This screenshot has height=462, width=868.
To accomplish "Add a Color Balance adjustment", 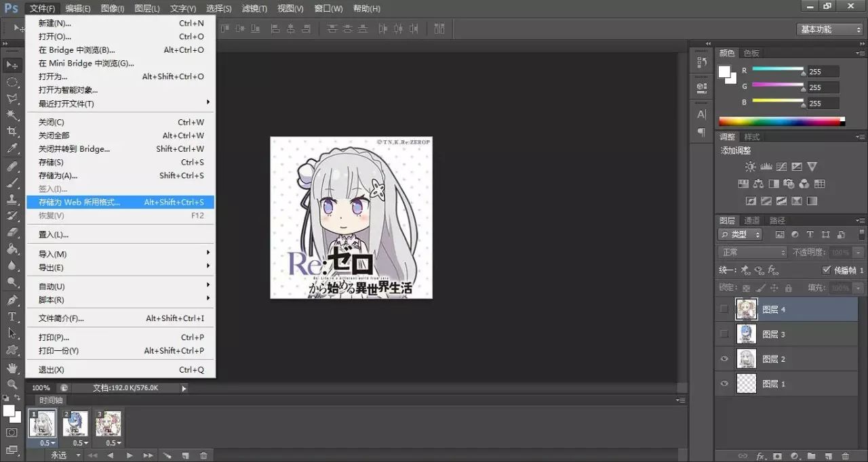I will point(758,184).
